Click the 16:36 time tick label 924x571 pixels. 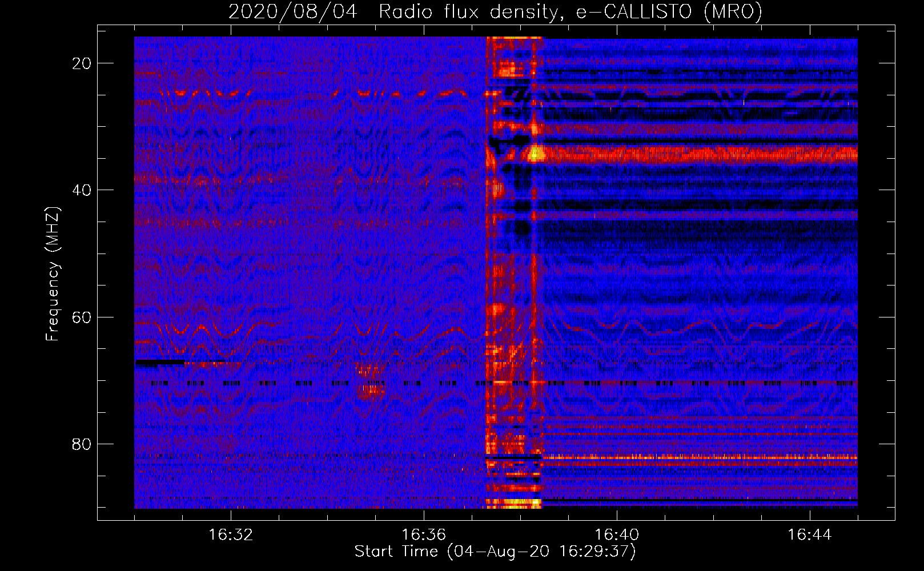[424, 535]
